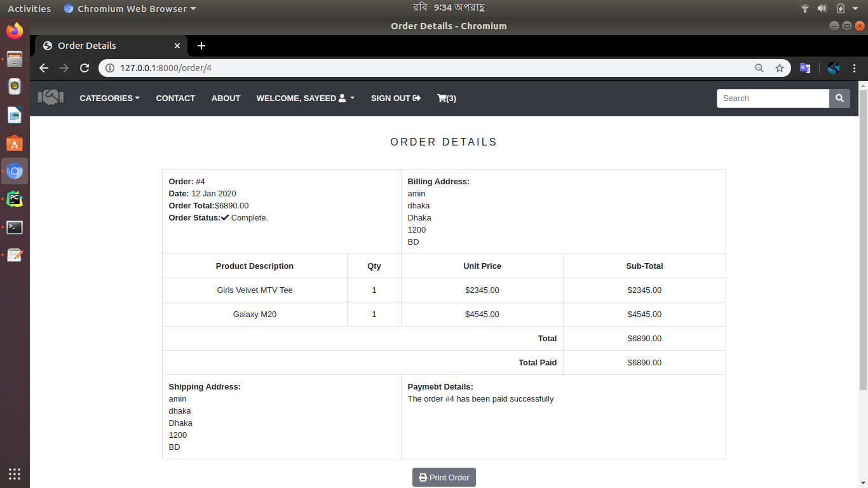Reload the order details page

pos(85,68)
